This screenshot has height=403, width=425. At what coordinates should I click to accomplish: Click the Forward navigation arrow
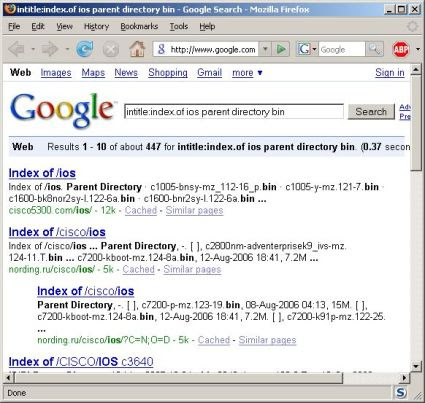click(x=50, y=50)
